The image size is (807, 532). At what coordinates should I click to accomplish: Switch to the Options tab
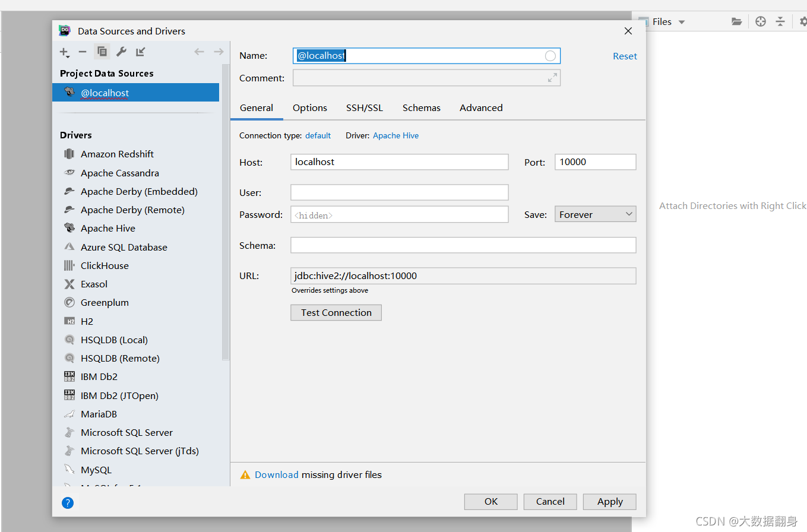click(x=310, y=108)
